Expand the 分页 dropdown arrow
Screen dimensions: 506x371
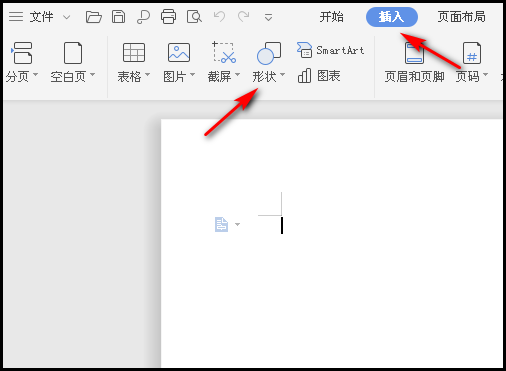click(x=35, y=74)
